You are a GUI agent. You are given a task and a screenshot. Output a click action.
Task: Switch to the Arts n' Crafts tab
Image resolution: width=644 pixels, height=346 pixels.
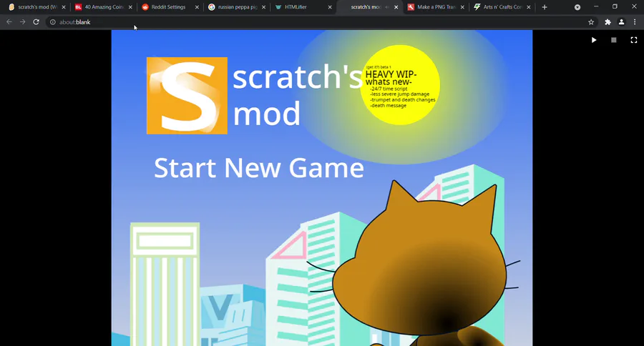pyautogui.click(x=502, y=7)
